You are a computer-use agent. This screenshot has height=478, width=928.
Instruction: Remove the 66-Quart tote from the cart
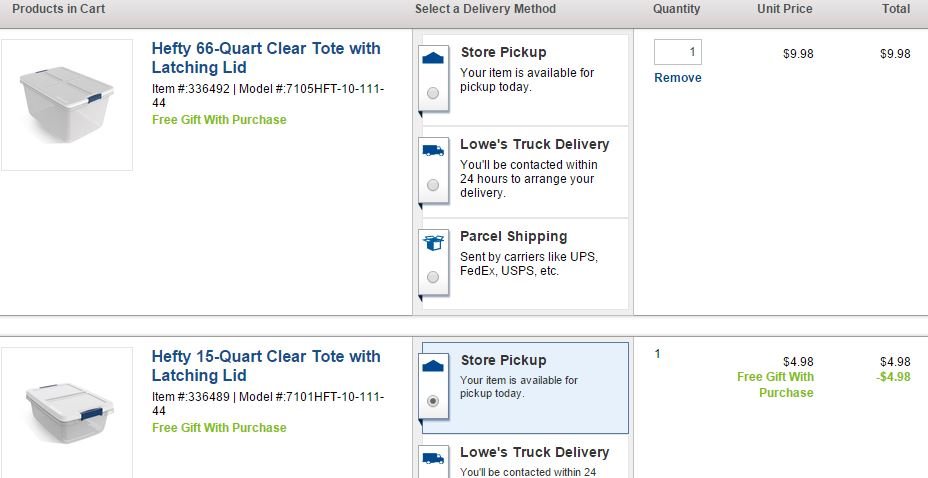pos(678,78)
